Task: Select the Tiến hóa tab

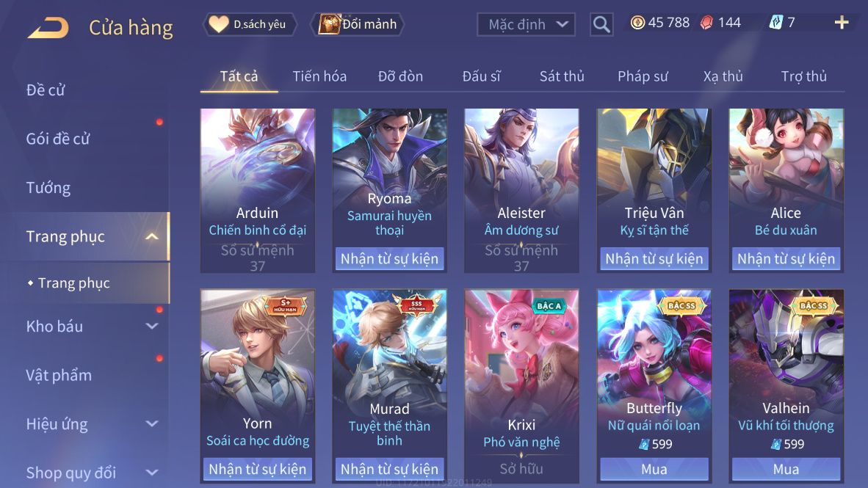Action: pos(319,76)
